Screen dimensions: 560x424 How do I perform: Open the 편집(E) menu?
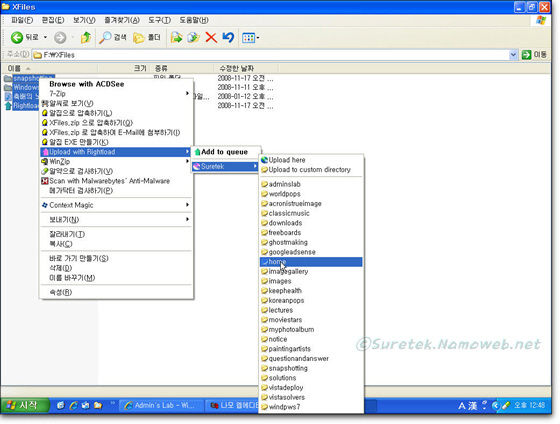(53, 20)
